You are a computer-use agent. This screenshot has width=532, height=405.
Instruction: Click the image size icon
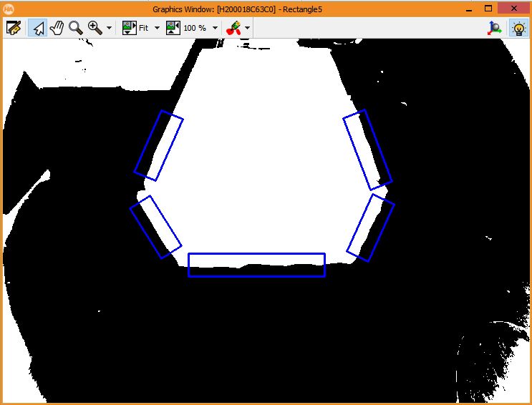[x=173, y=28]
